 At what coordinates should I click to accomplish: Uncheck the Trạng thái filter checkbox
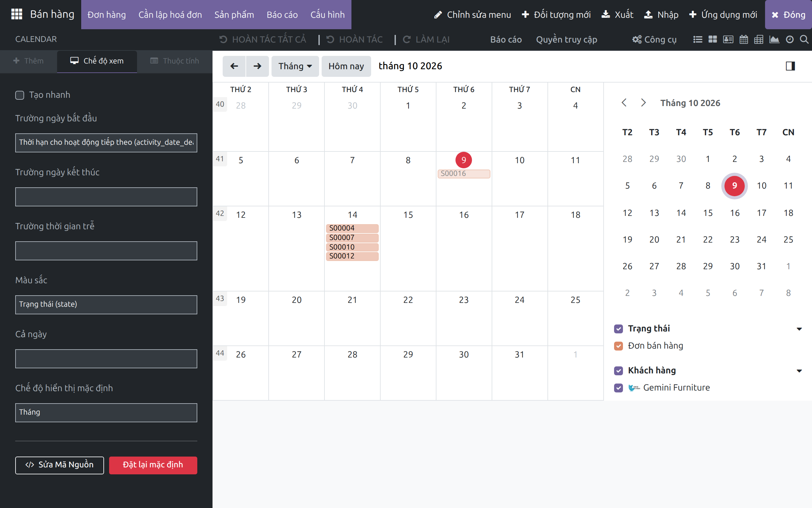click(x=619, y=329)
